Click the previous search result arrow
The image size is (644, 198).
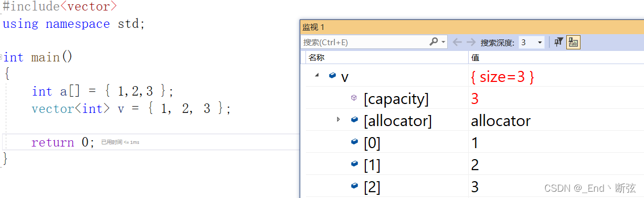[x=458, y=42]
